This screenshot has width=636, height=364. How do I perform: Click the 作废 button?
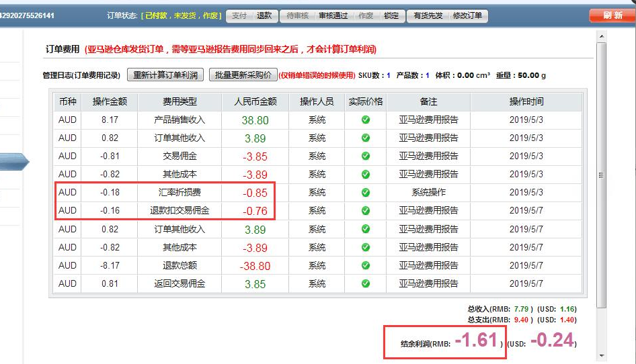366,16
